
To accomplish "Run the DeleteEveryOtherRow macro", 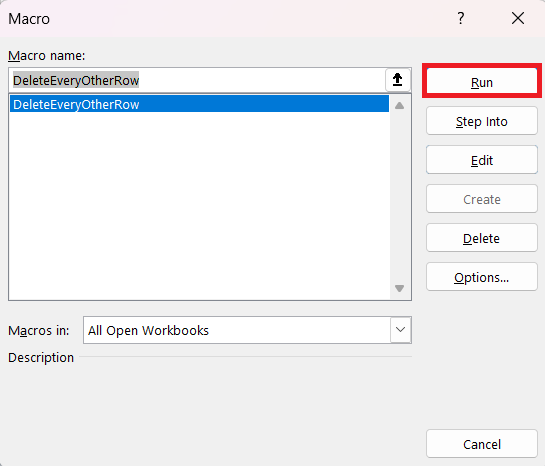I will 482,82.
